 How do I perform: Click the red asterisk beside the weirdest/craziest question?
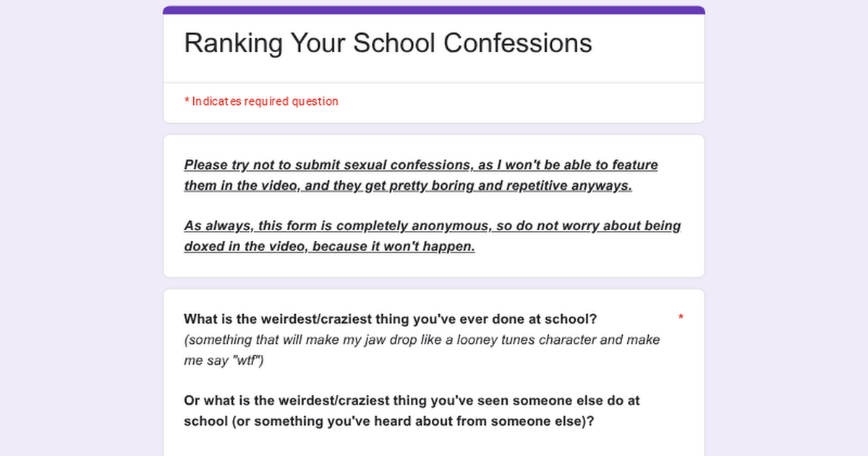[x=681, y=318]
